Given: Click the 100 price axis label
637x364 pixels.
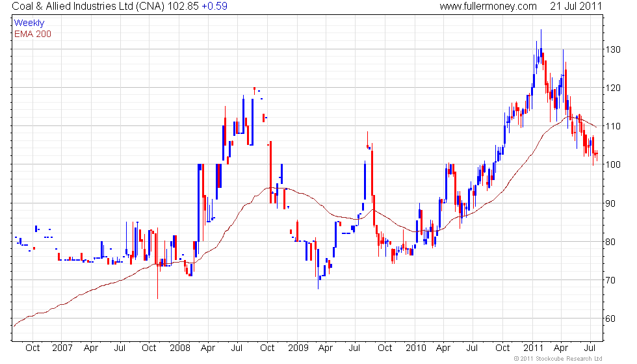Looking at the screenshot, I should click(x=613, y=164).
